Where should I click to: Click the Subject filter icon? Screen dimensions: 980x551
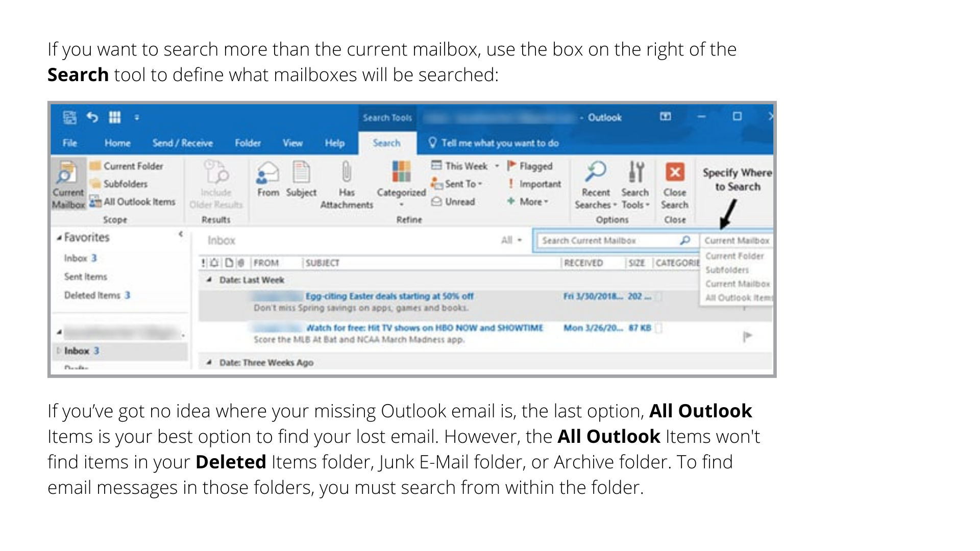coord(301,172)
